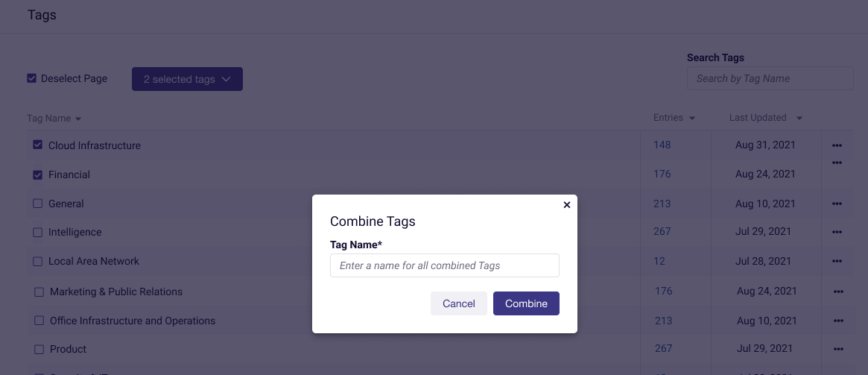Expand the 2 selected tags dropdown
Screen dimensions: 868x375
[187, 79]
